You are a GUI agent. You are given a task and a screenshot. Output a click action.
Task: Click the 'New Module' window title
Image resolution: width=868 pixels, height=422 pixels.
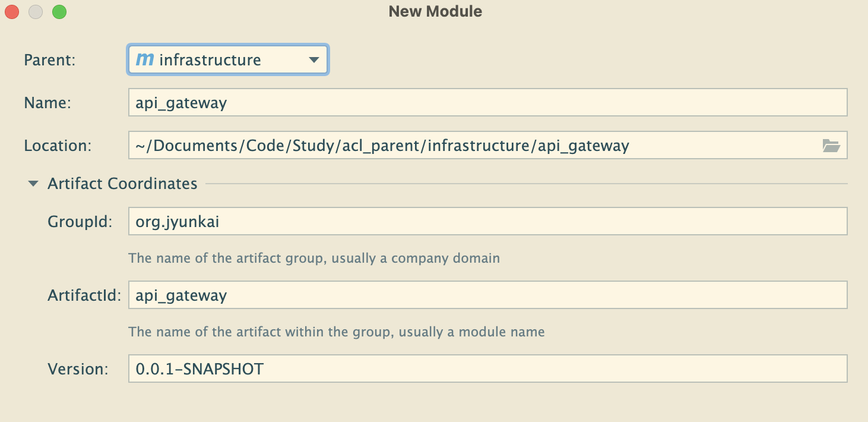pyautogui.click(x=435, y=11)
